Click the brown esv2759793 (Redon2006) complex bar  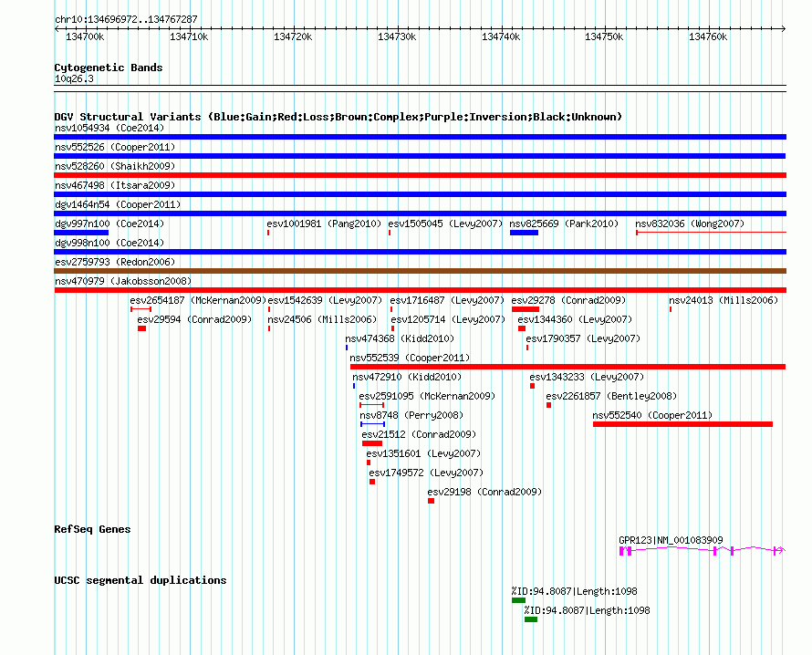[420, 271]
